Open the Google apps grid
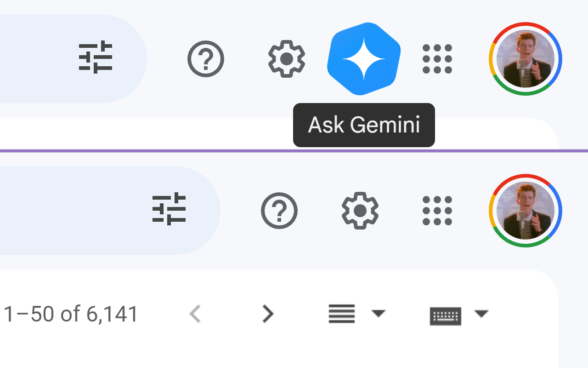Screen dimensions: 588x368 pos(437,58)
